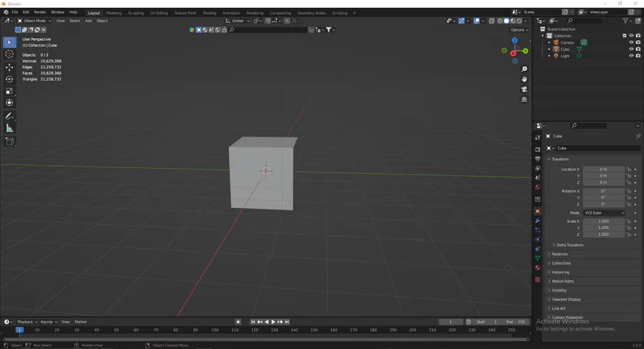Open the Modifier wrench properties tab
Image resolution: width=644 pixels, height=349 pixels.
(x=537, y=221)
